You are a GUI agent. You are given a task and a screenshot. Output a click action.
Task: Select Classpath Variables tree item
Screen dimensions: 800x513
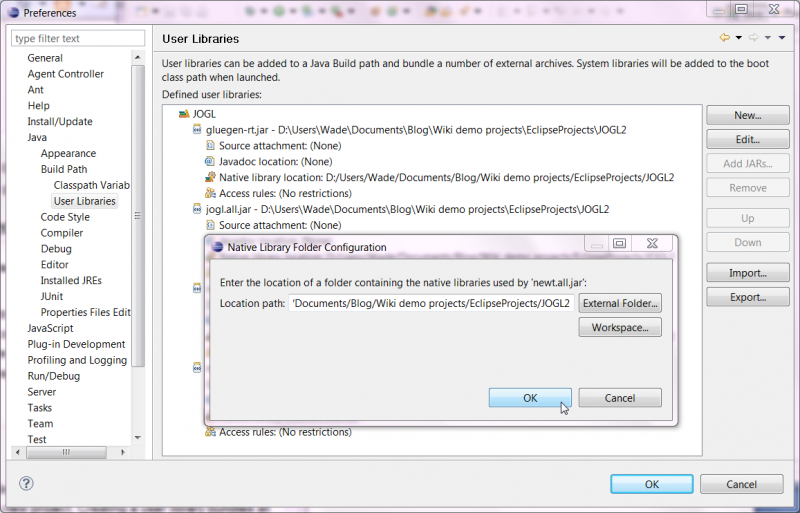point(91,185)
